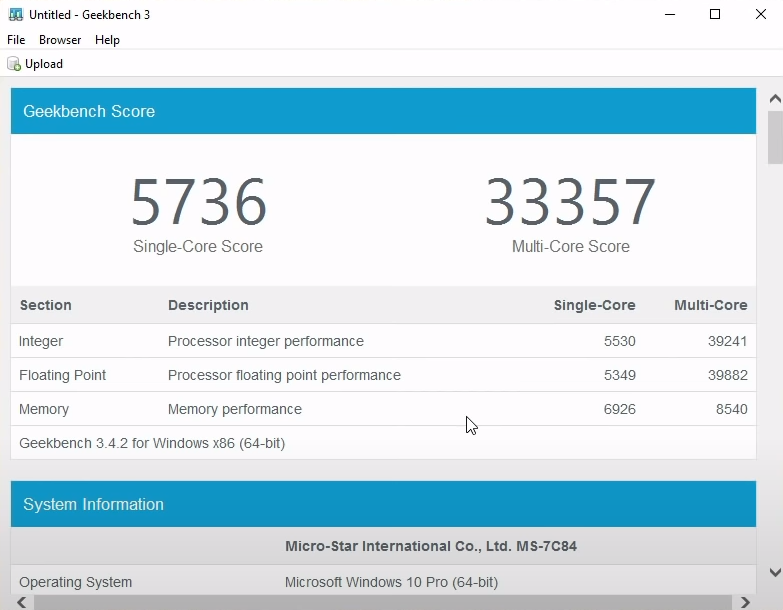The image size is (783, 610).
Task: Open the Help menu
Action: coord(107,40)
